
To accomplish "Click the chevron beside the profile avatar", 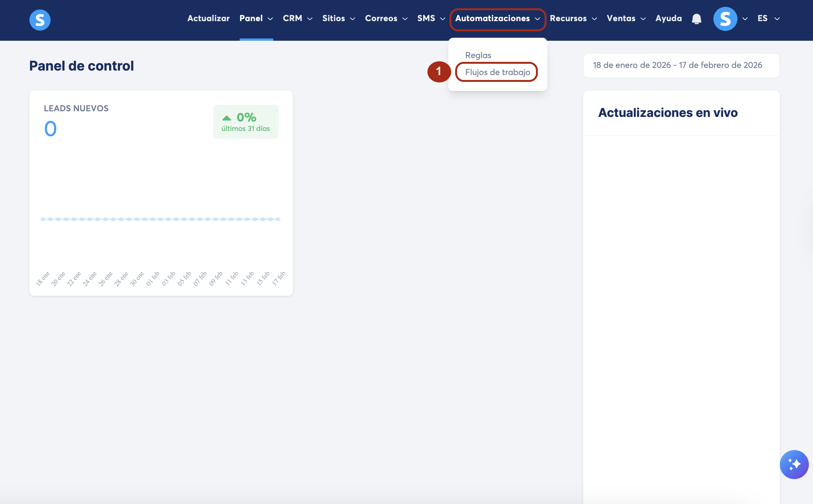I will pos(745,19).
